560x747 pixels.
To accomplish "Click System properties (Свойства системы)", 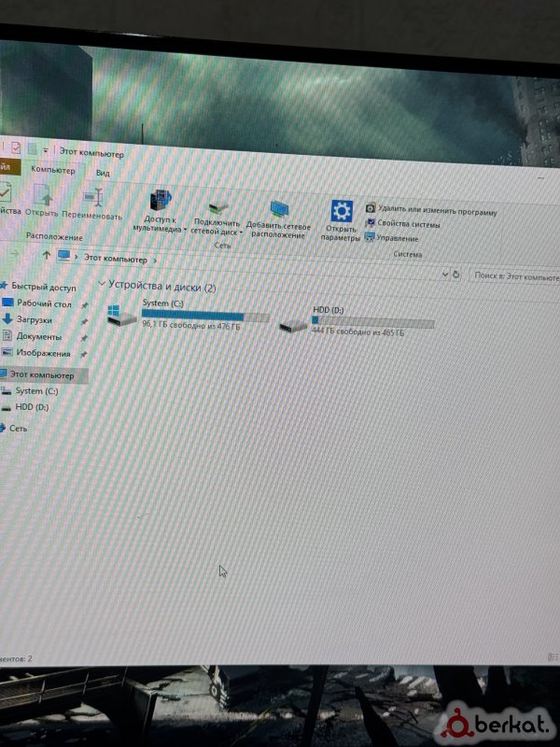I will (x=402, y=223).
